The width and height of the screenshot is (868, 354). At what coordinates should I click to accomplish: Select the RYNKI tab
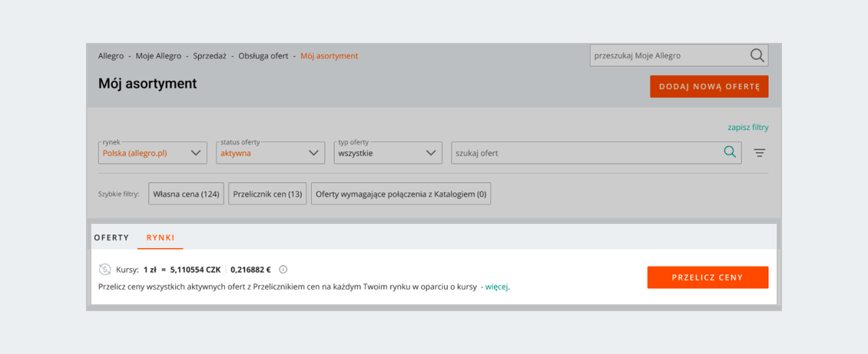[x=160, y=238]
